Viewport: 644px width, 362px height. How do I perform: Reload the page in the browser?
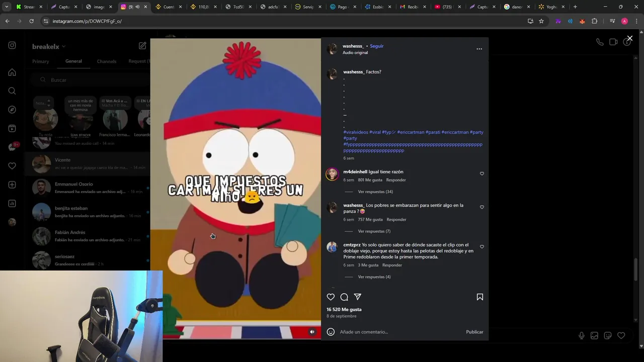[31, 21]
